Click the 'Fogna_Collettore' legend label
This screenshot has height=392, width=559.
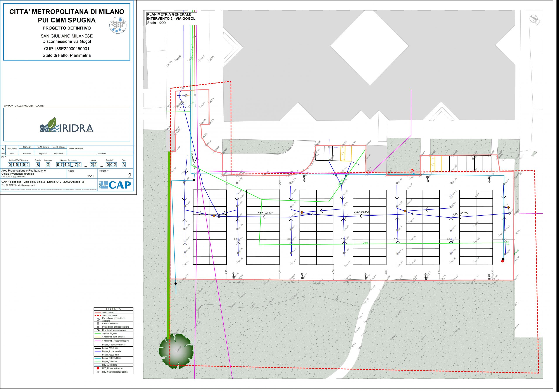click(110, 362)
